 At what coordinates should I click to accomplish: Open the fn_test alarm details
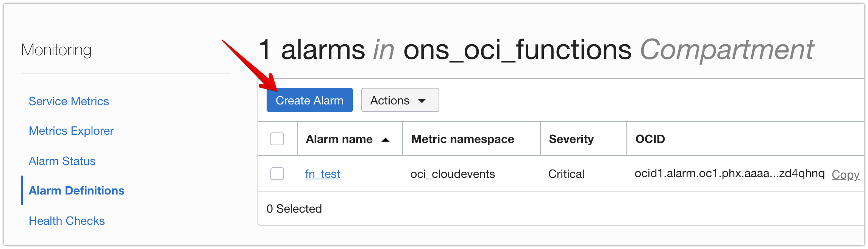coord(322,174)
